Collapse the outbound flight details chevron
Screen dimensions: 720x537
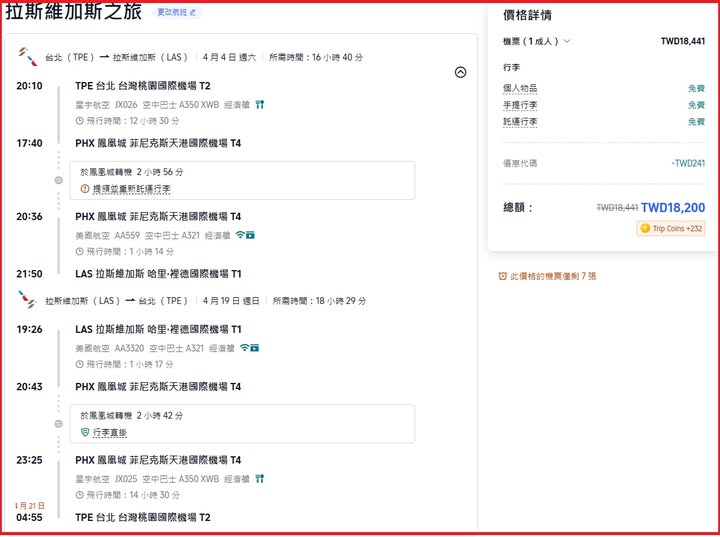460,72
